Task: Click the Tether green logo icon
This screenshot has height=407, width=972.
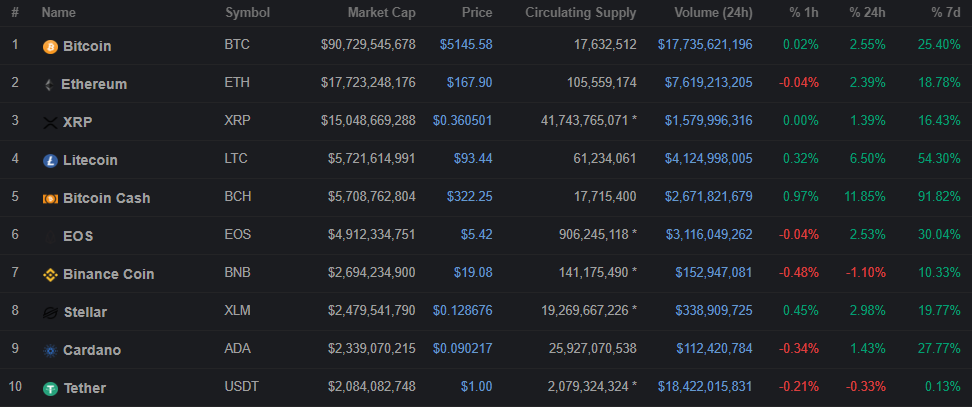Action: [50, 388]
